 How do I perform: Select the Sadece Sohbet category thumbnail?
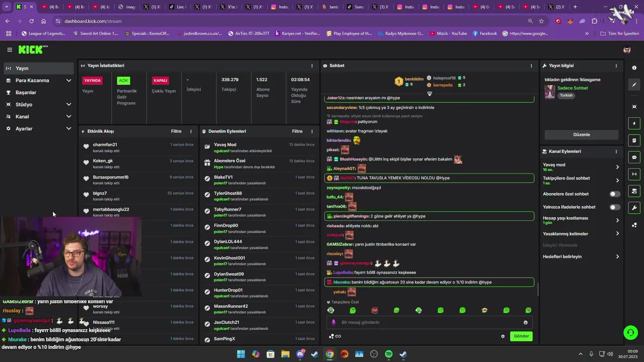(550, 92)
